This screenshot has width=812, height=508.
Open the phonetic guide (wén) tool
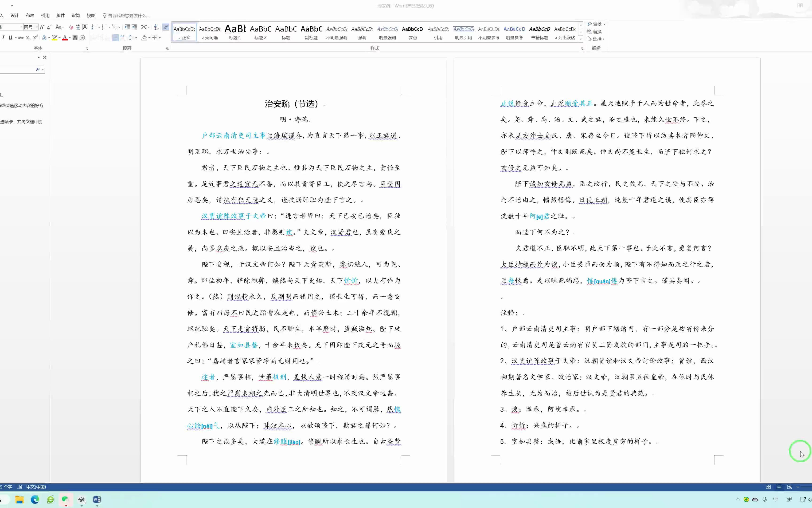click(78, 27)
